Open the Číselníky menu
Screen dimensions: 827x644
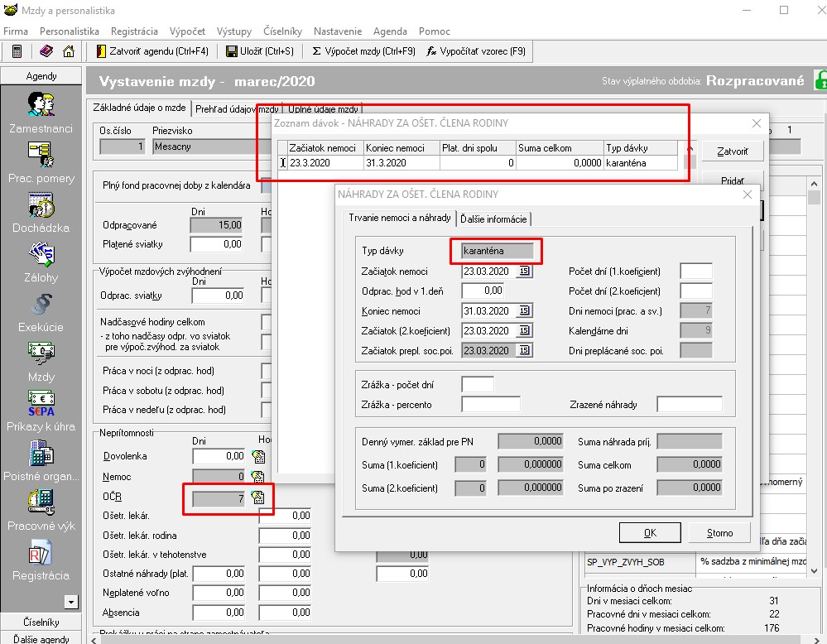pyautogui.click(x=282, y=31)
